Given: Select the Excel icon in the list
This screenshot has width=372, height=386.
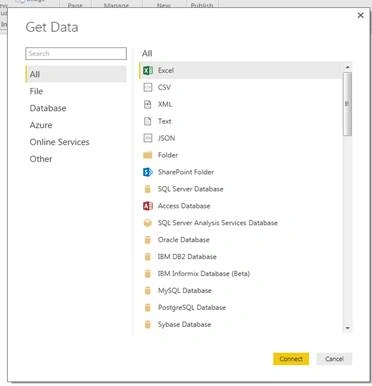Looking at the screenshot, I should [148, 70].
